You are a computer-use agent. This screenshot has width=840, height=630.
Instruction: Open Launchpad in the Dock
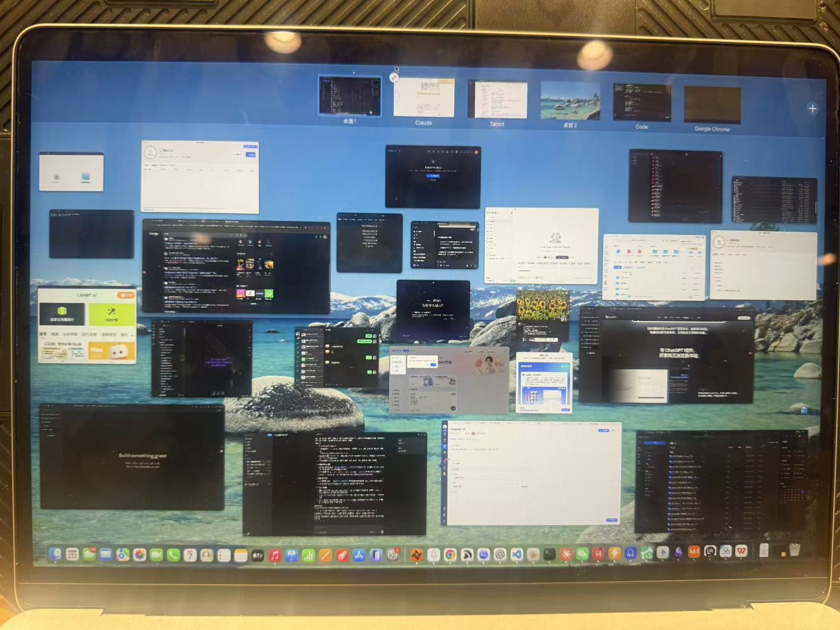point(72,555)
